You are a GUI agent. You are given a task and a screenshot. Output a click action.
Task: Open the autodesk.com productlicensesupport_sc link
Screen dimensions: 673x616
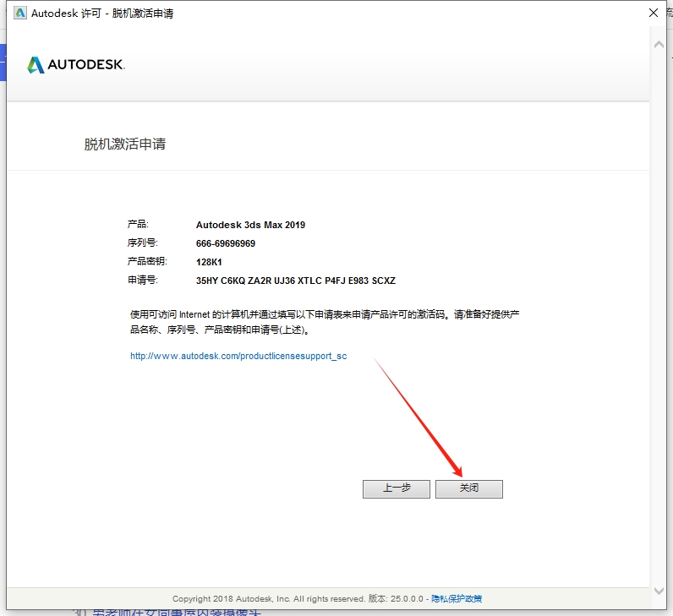point(238,356)
